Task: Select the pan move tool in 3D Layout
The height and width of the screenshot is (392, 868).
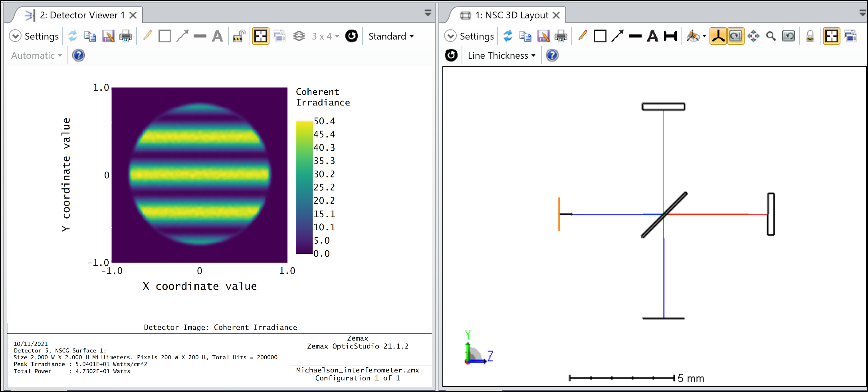Action: click(753, 36)
